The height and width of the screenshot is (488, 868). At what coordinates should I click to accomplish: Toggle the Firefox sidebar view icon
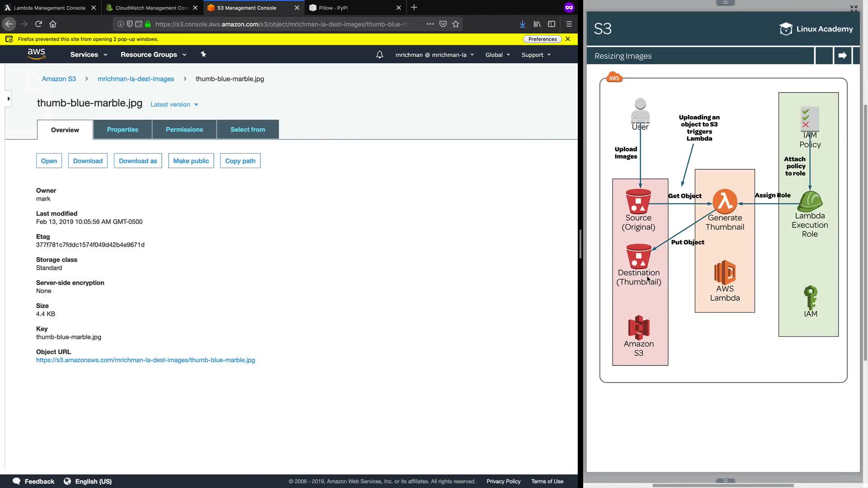pyautogui.click(x=552, y=24)
